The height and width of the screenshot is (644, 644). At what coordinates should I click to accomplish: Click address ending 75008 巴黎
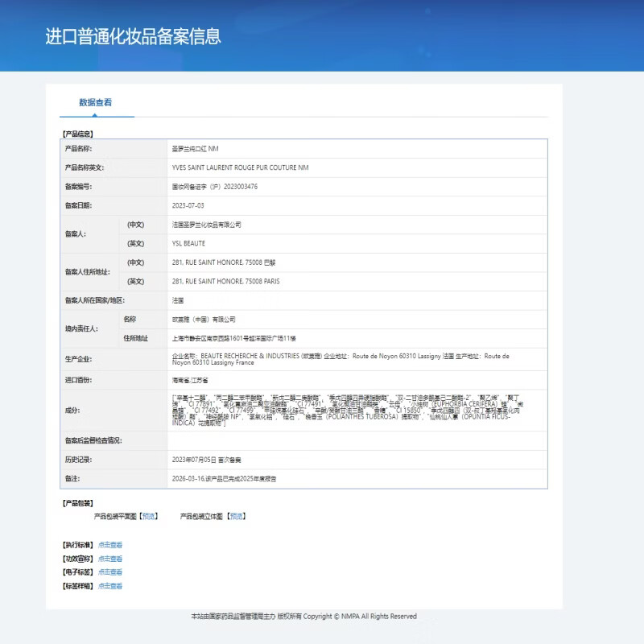click(224, 262)
